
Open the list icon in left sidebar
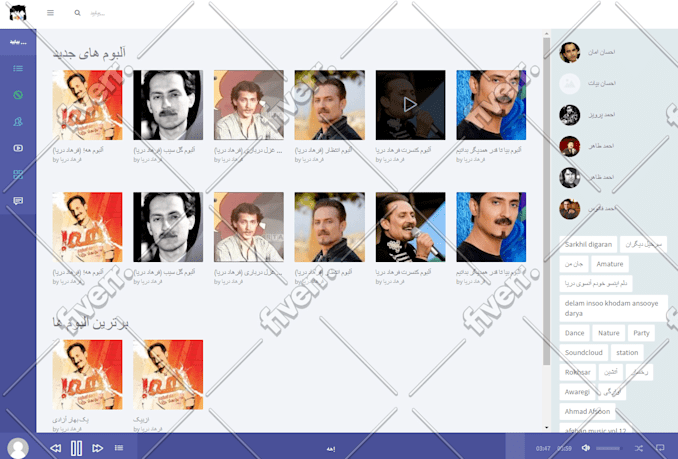[18, 68]
